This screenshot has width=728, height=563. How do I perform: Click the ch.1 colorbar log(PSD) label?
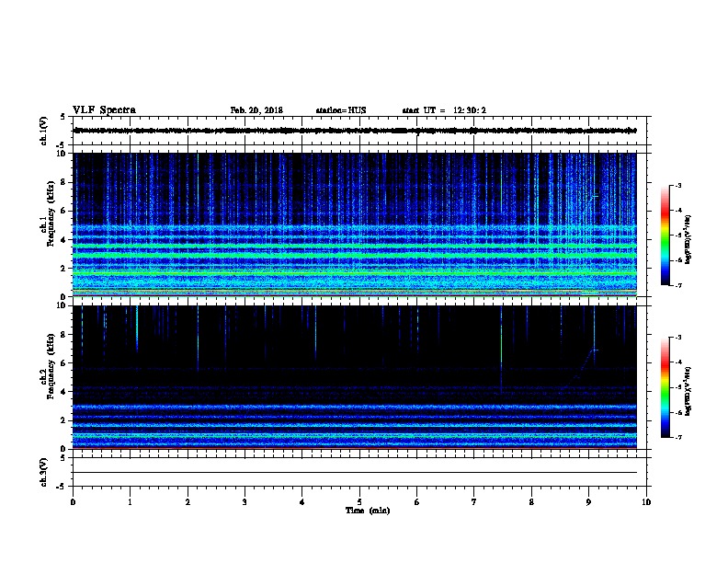[x=688, y=239]
